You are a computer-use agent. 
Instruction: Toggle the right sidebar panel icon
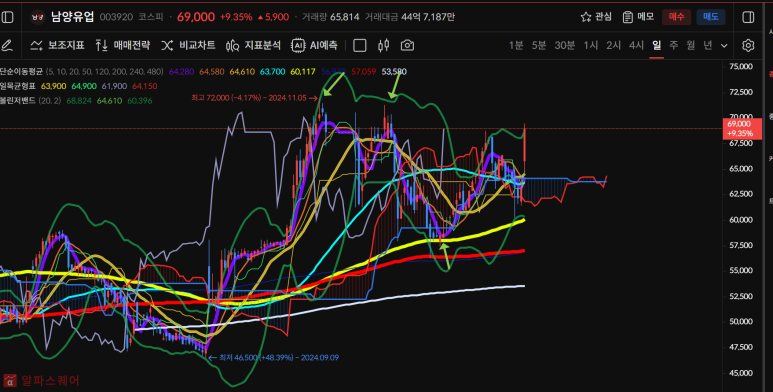[748, 17]
